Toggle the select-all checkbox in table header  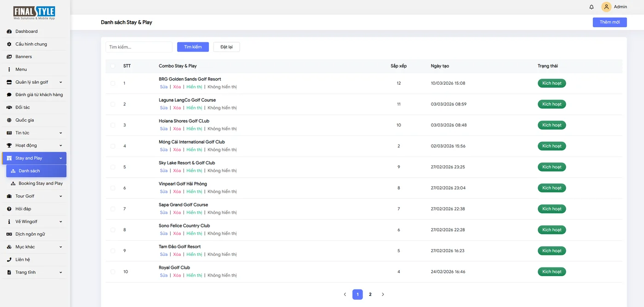click(113, 66)
